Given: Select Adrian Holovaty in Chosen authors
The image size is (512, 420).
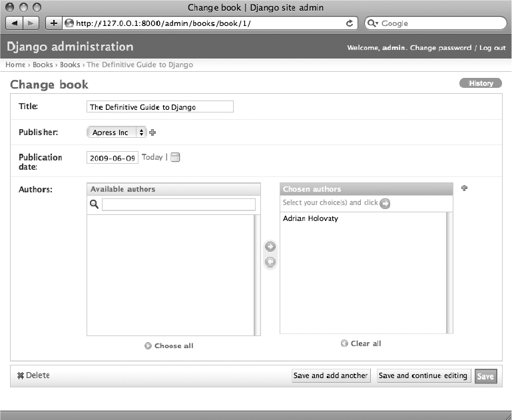Looking at the screenshot, I should [x=310, y=218].
